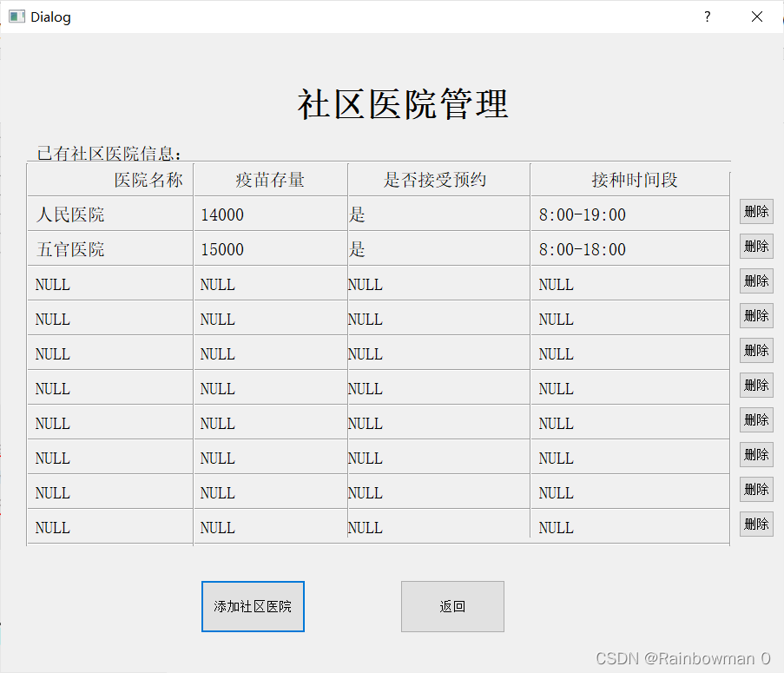Delete the 五官医院 row
The width and height of the screenshot is (784, 673).
pos(756,247)
